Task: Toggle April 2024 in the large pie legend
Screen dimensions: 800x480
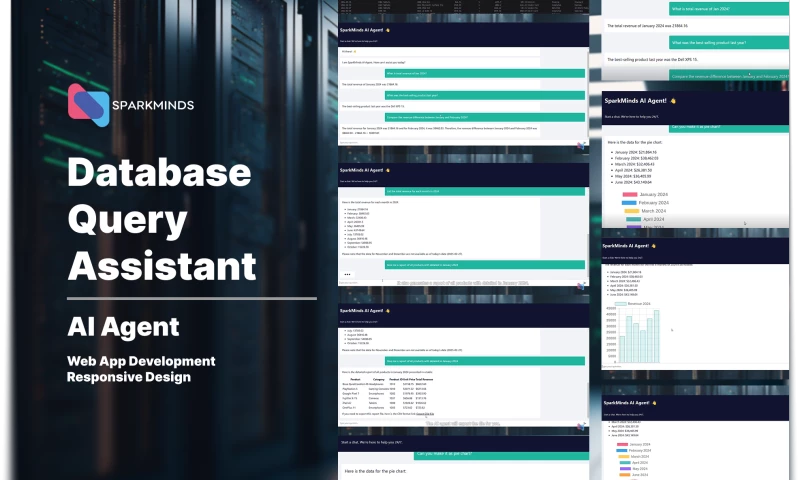Action: coord(646,219)
